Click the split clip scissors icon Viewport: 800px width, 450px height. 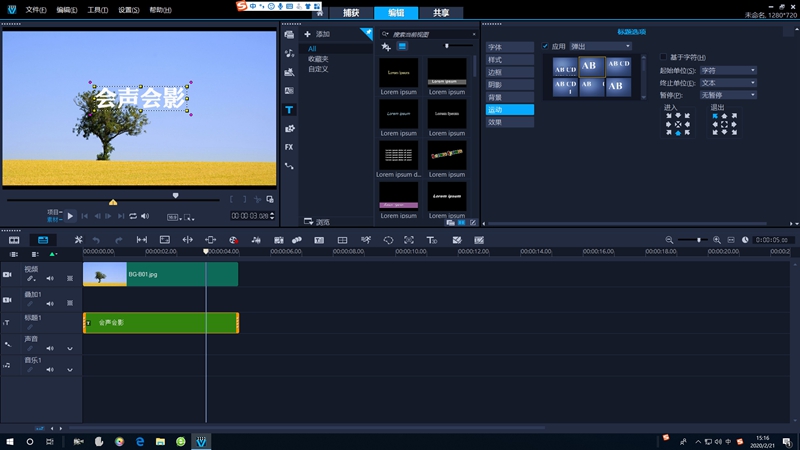[x=257, y=199]
